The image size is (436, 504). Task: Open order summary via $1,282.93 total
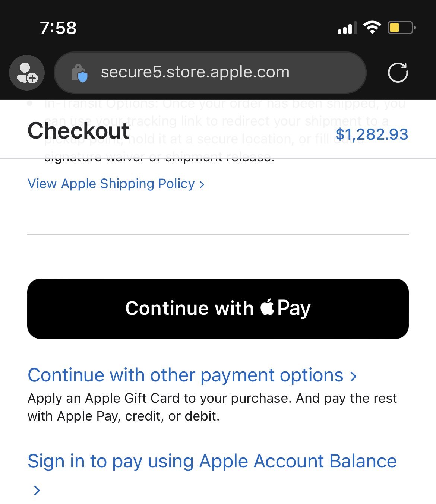(372, 134)
